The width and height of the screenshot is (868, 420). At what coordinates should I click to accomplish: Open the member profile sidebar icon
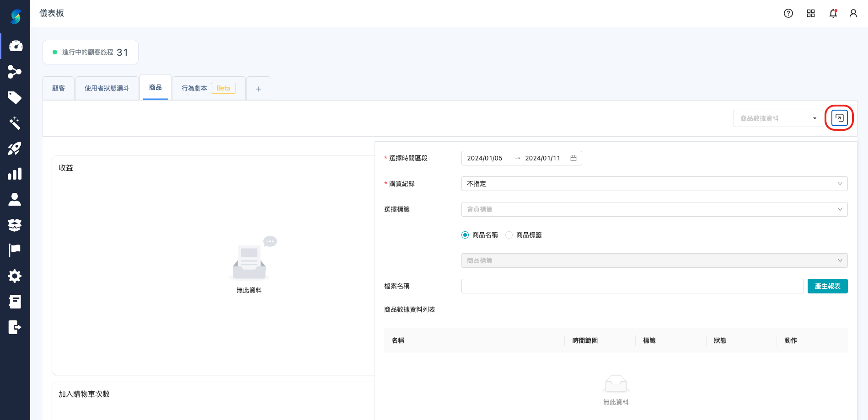click(x=15, y=199)
